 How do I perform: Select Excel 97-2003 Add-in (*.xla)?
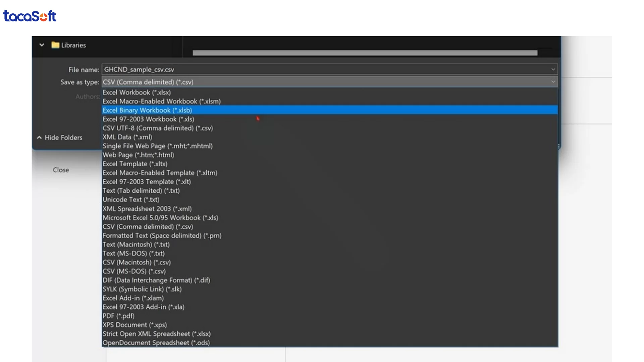(330, 307)
